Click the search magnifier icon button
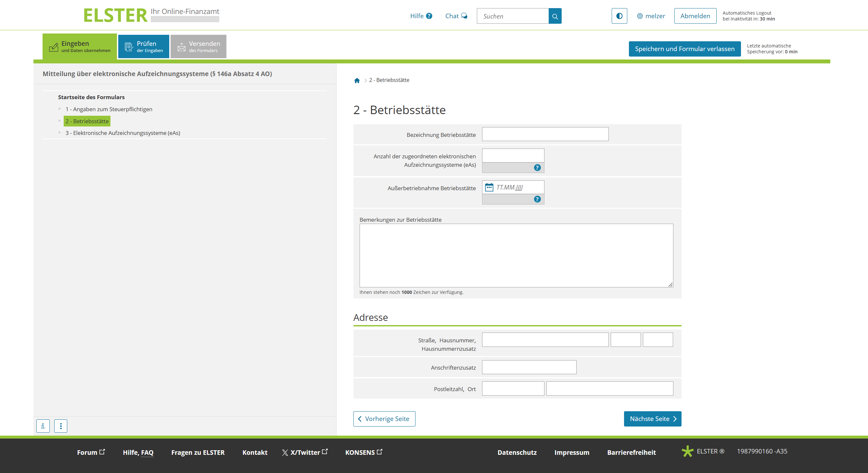The image size is (868, 473). pyautogui.click(x=555, y=16)
